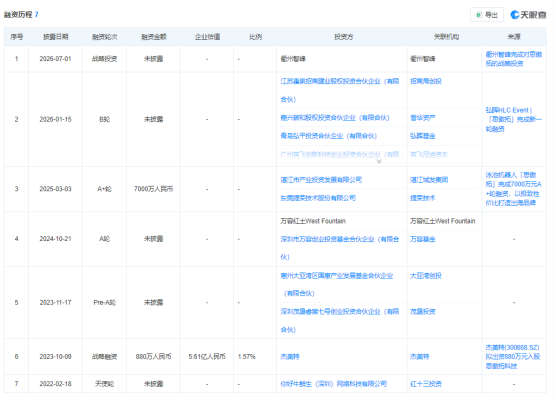Click the 融资历程 section title
Viewport: 554px width, 399px height.
click(18, 15)
